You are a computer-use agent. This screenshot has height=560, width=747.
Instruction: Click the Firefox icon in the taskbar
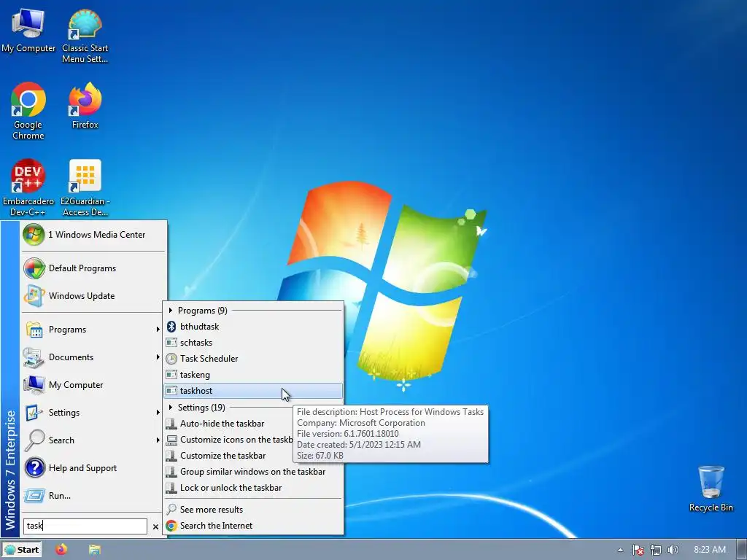pyautogui.click(x=61, y=550)
